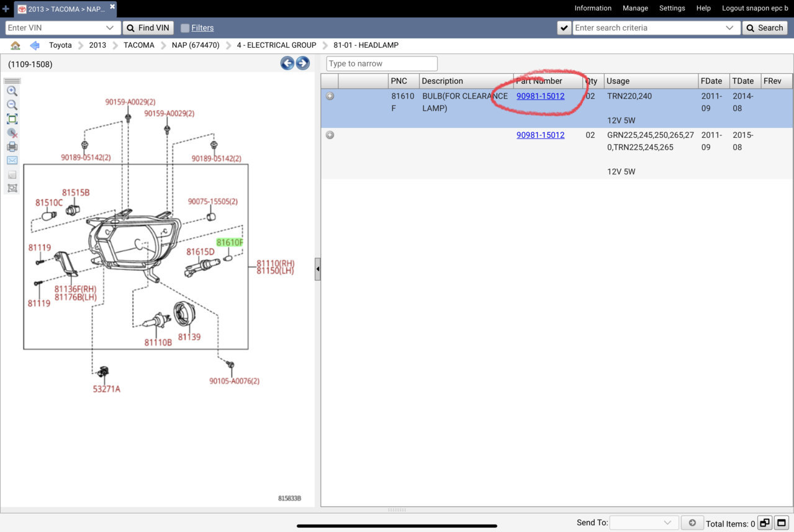
Task: Open the Settings menu
Action: 672,8
